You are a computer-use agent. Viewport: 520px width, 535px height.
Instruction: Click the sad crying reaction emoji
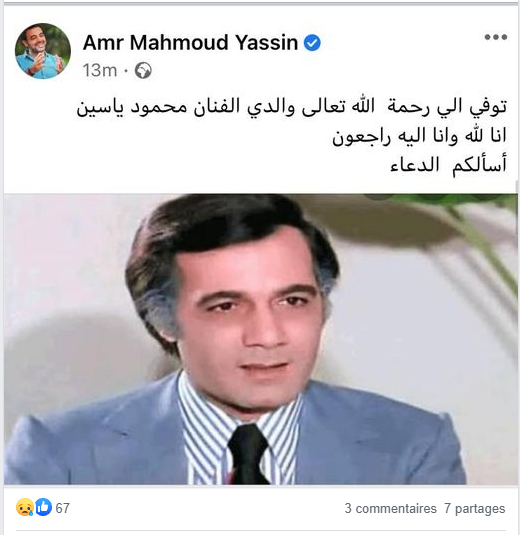25,507
